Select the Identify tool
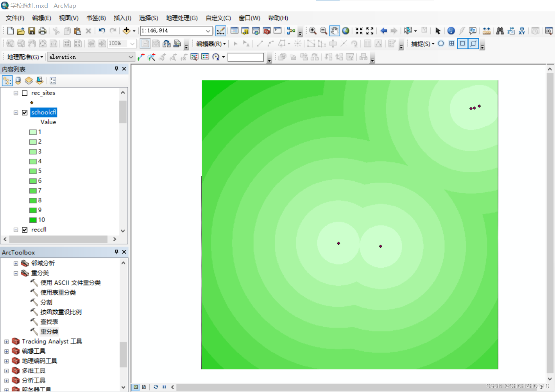Viewport: 555px width, 392px height. (x=451, y=30)
